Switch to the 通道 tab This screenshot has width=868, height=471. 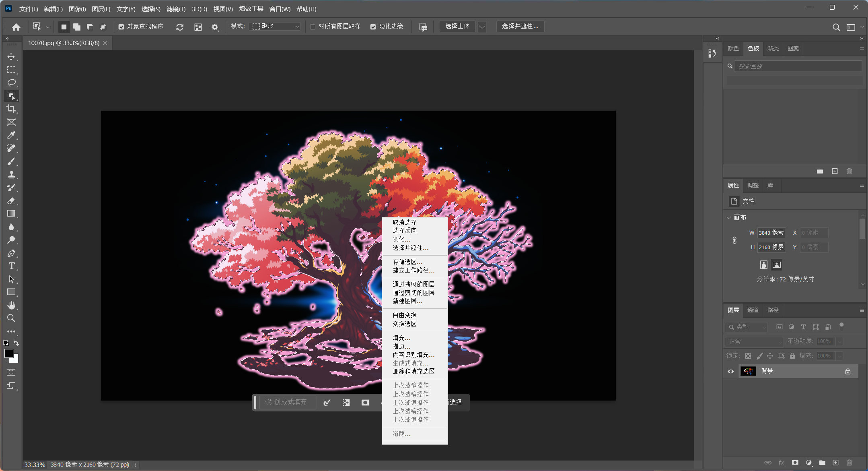pos(753,310)
